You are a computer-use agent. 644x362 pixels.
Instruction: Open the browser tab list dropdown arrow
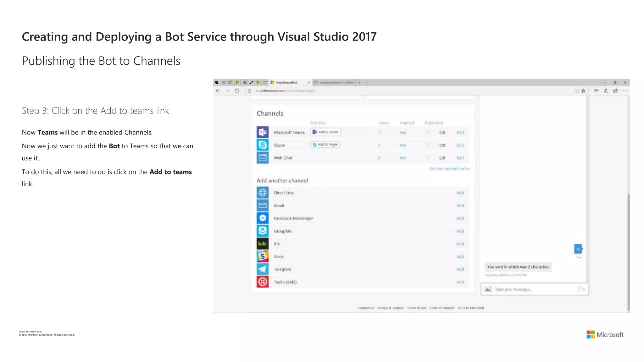click(366, 83)
